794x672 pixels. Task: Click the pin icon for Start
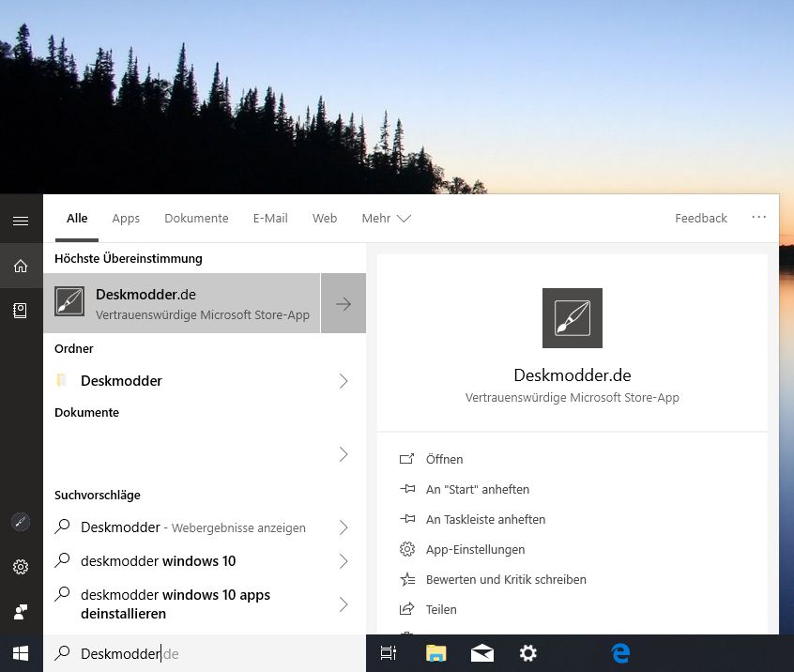coord(407,489)
